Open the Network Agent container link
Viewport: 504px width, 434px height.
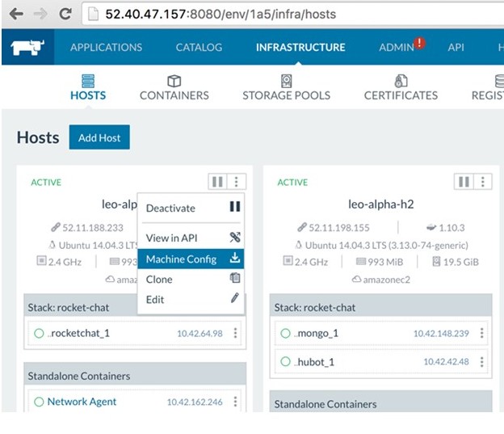82,402
